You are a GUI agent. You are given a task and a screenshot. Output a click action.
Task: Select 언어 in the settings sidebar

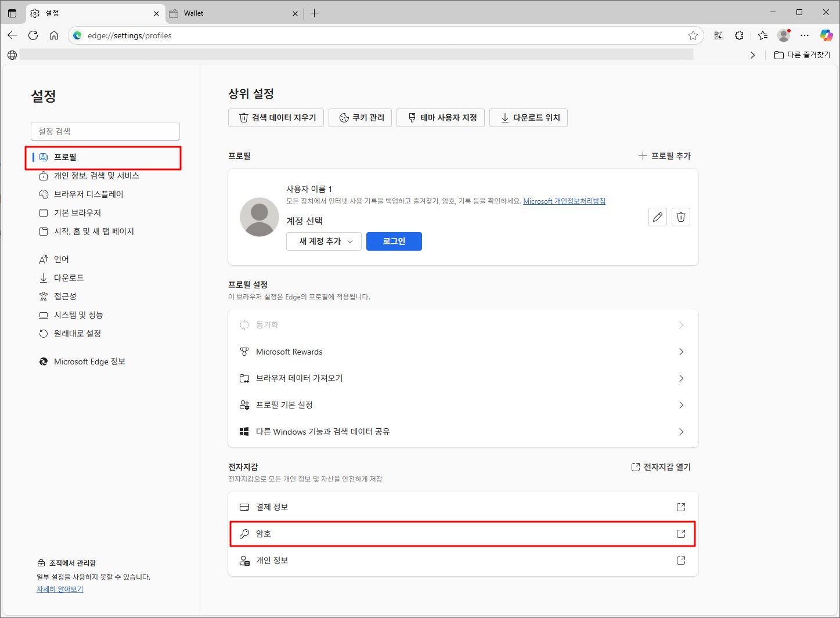tap(61, 259)
